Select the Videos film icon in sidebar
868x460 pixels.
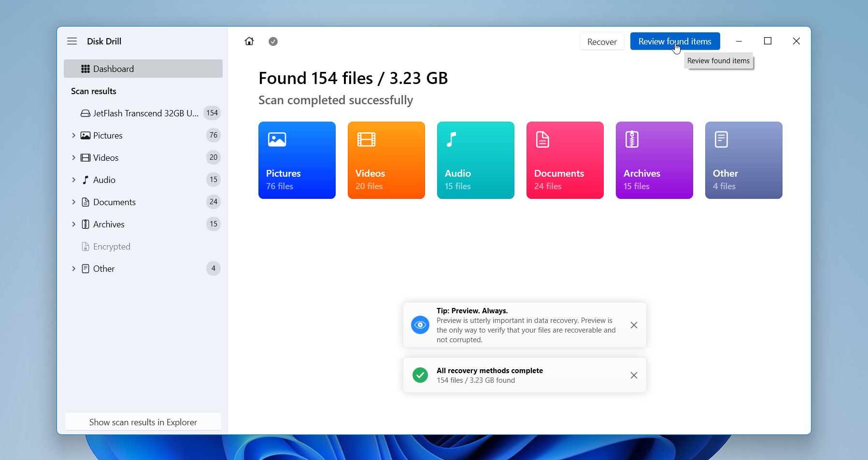[85, 158]
